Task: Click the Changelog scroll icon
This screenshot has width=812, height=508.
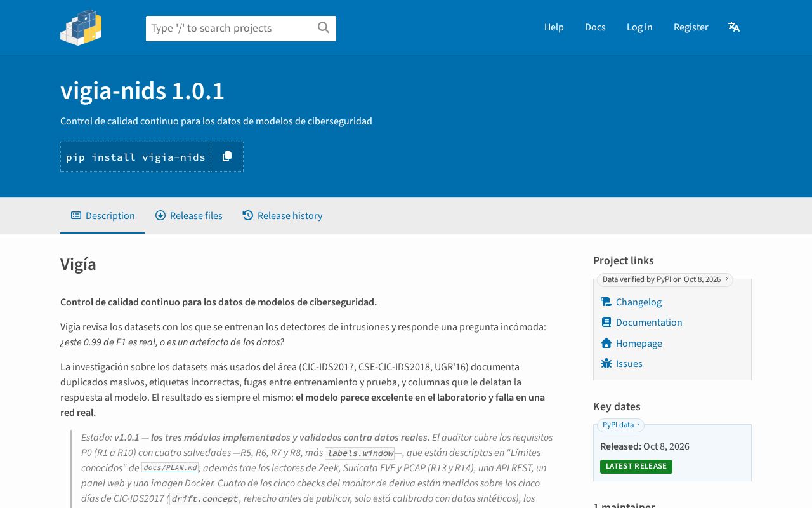Action: (606, 302)
